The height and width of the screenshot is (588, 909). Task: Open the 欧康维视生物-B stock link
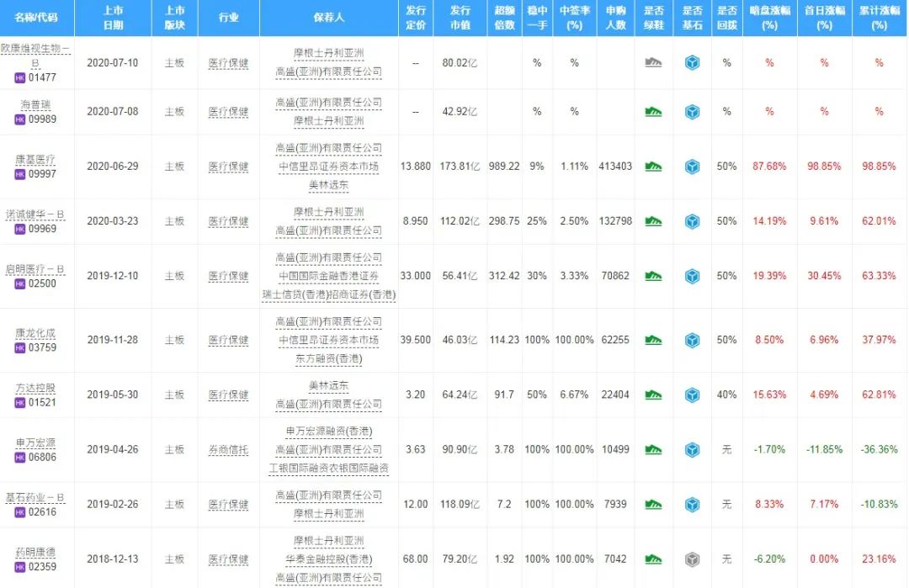point(35,55)
